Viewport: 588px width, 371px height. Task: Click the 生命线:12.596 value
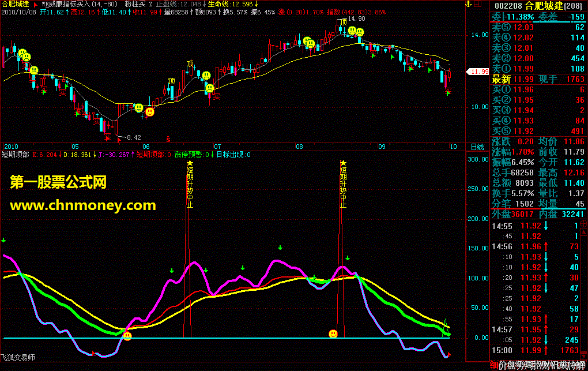click(231, 4)
